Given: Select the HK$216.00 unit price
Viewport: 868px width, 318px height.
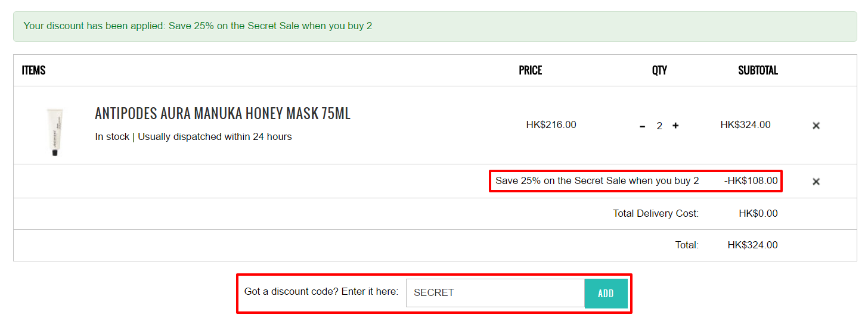Looking at the screenshot, I should coord(551,125).
